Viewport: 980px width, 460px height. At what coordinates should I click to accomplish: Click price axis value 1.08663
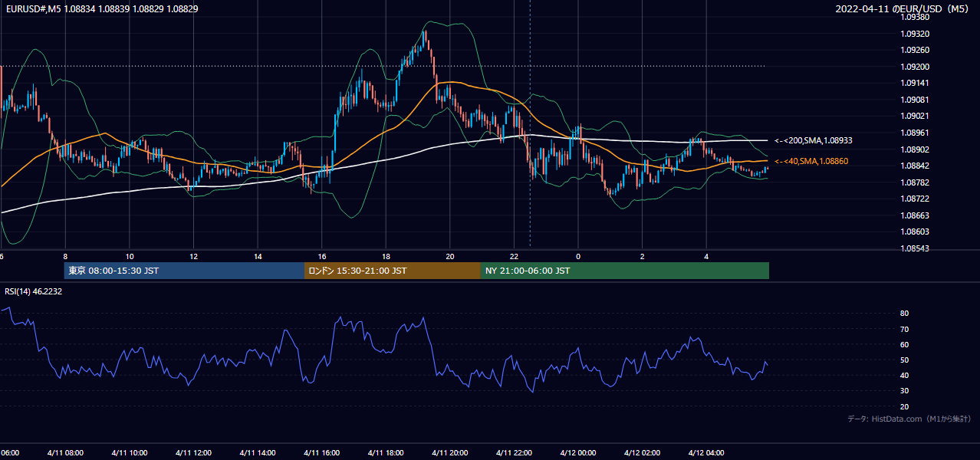915,215
